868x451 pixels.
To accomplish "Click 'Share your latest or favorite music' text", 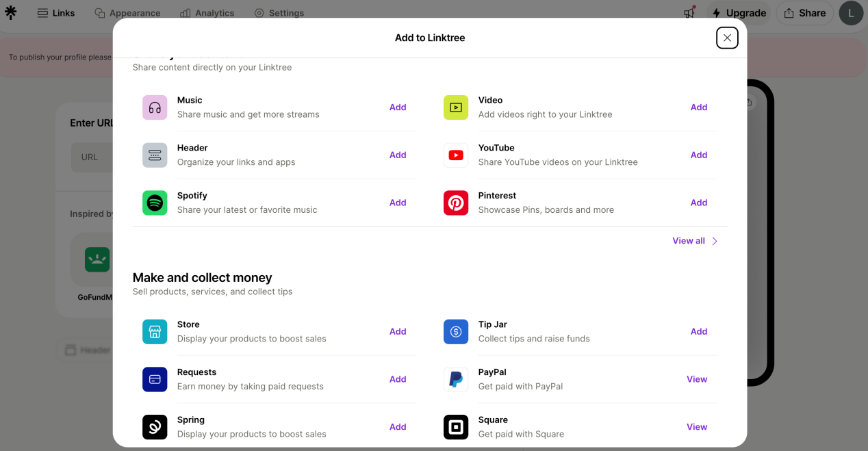I will click(247, 210).
